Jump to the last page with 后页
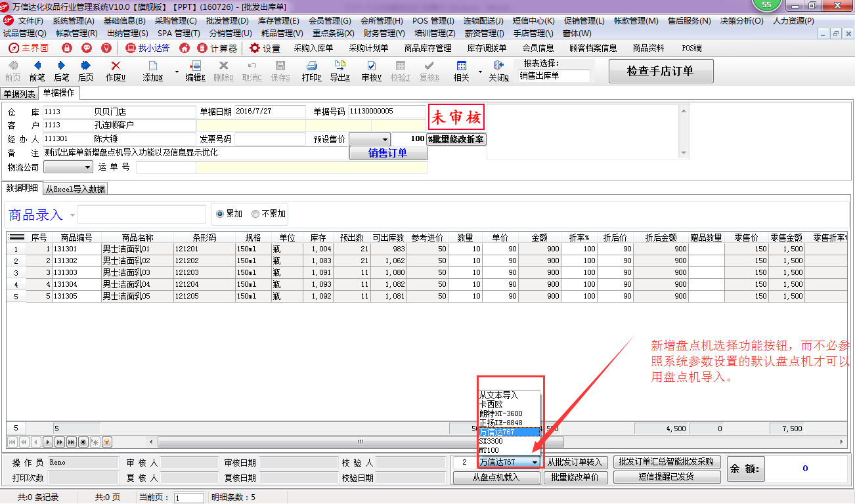This screenshot has width=855, height=504. pyautogui.click(x=85, y=71)
